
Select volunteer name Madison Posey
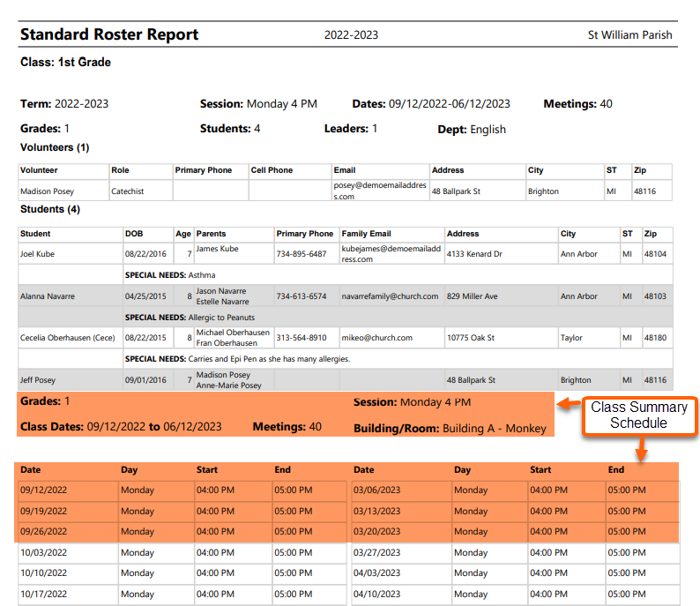[x=47, y=191]
